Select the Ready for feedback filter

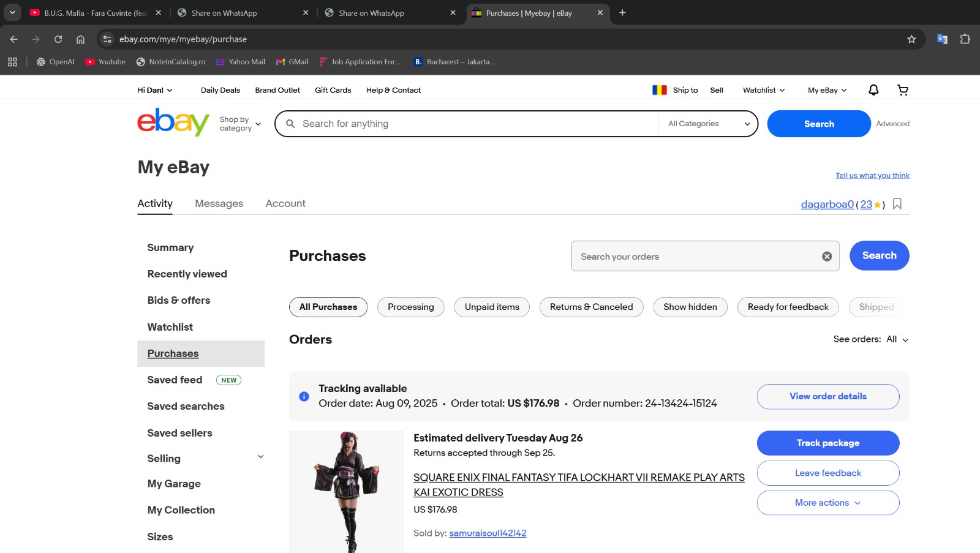788,307
